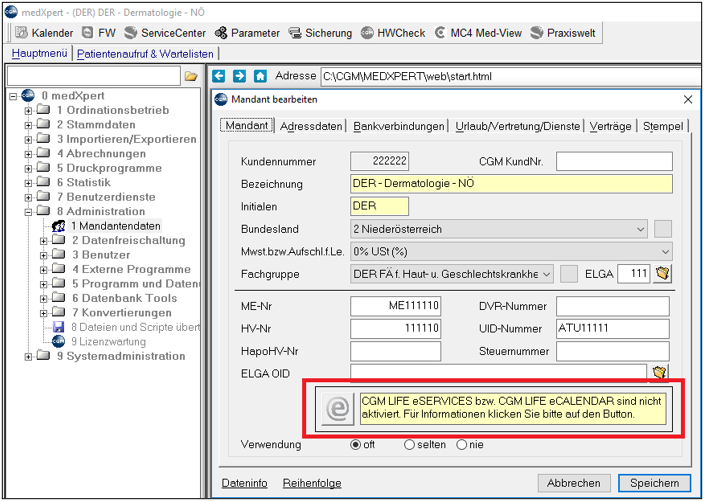
Task: Expand the 2 Stammdaten tree node
Action: coord(28,125)
